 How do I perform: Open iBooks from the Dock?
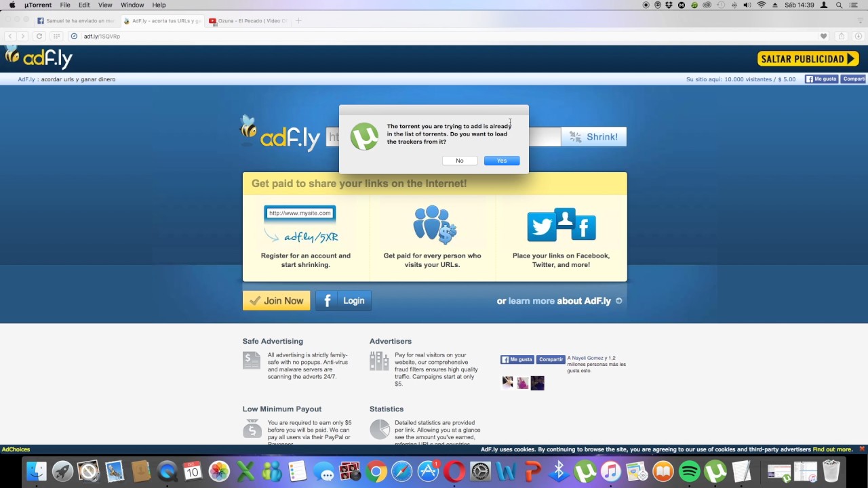click(x=663, y=471)
